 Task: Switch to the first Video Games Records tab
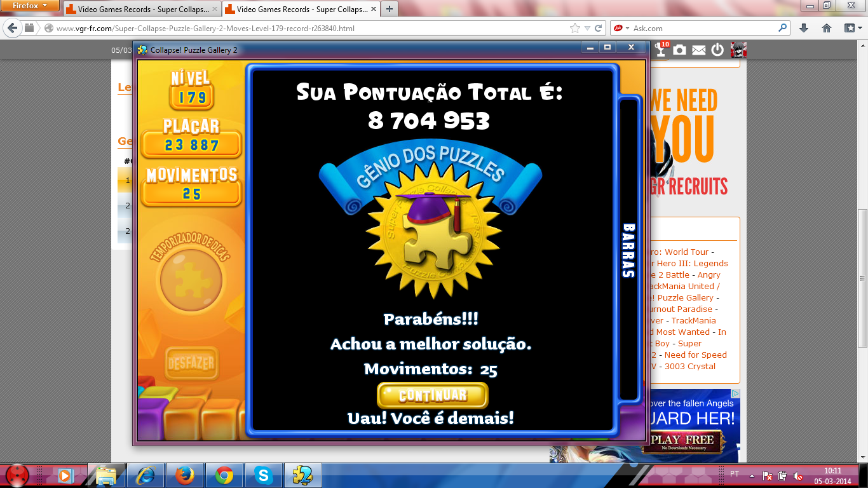(x=141, y=10)
